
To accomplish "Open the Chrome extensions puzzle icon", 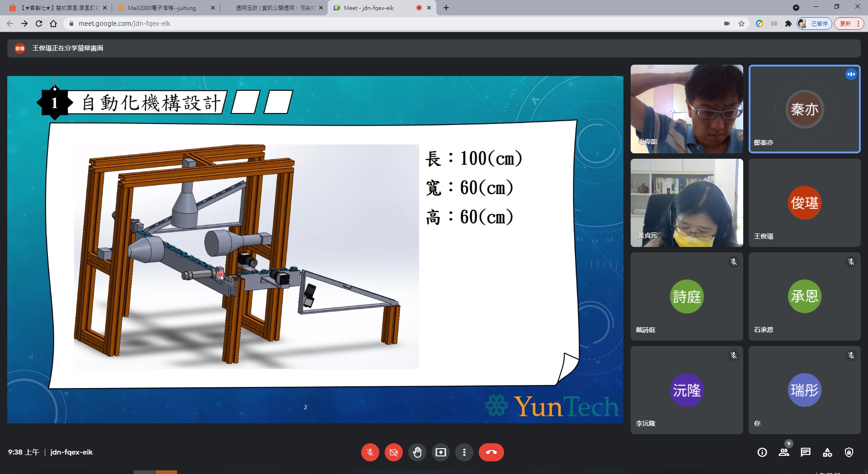I will click(x=788, y=24).
